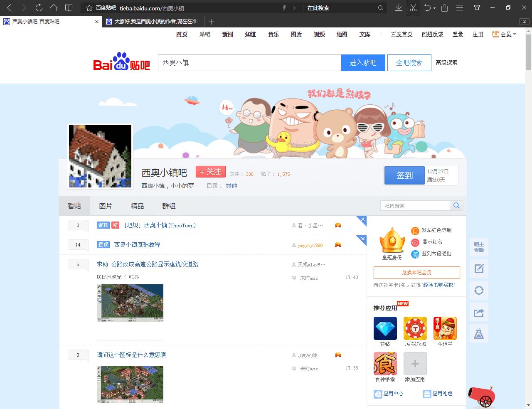The image size is (532, 409).
Task: Toggle follow with the red 关注 button
Action: tap(211, 172)
